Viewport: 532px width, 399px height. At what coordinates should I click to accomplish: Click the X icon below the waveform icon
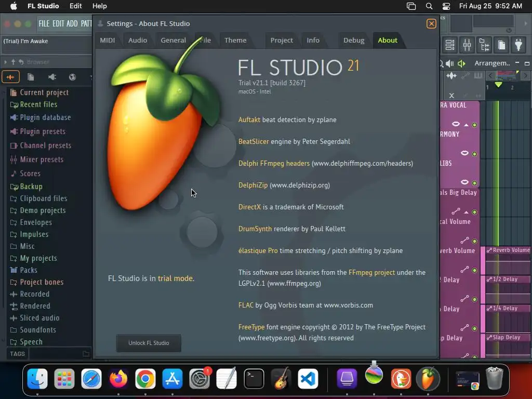[451, 96]
